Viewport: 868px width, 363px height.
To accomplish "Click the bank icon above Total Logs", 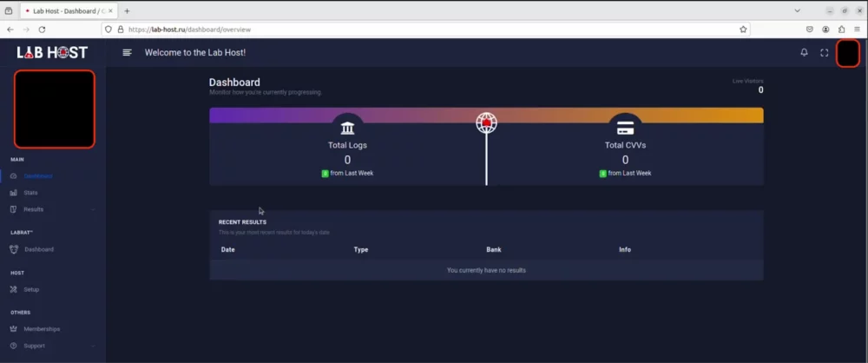I will [x=348, y=129].
